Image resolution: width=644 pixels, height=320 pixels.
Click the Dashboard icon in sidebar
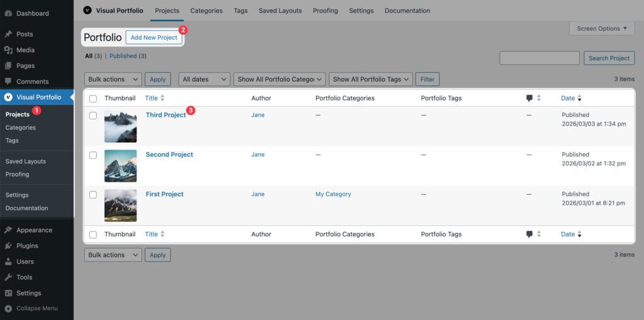click(8, 13)
